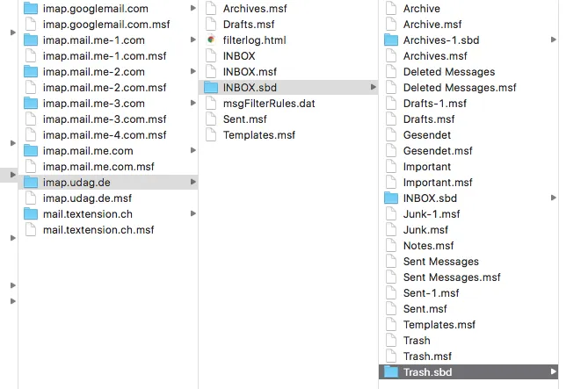Click the imap.mail.me-2.com folder icon
Screen dimensions: 588x389
pyautogui.click(x=31, y=72)
